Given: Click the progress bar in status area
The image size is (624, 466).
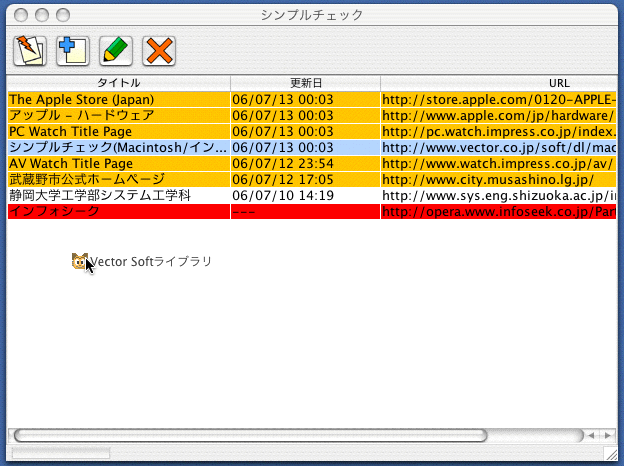Looking at the screenshot, I should pos(61,453).
